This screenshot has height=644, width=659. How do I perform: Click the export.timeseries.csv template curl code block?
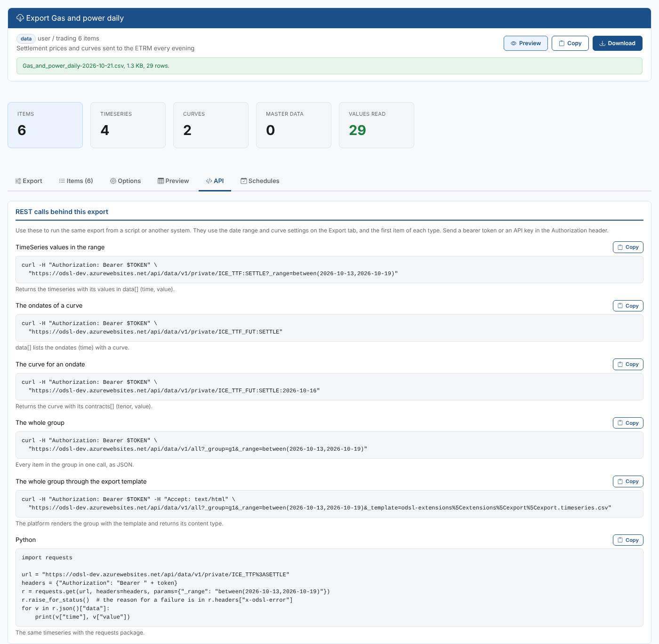coord(329,504)
